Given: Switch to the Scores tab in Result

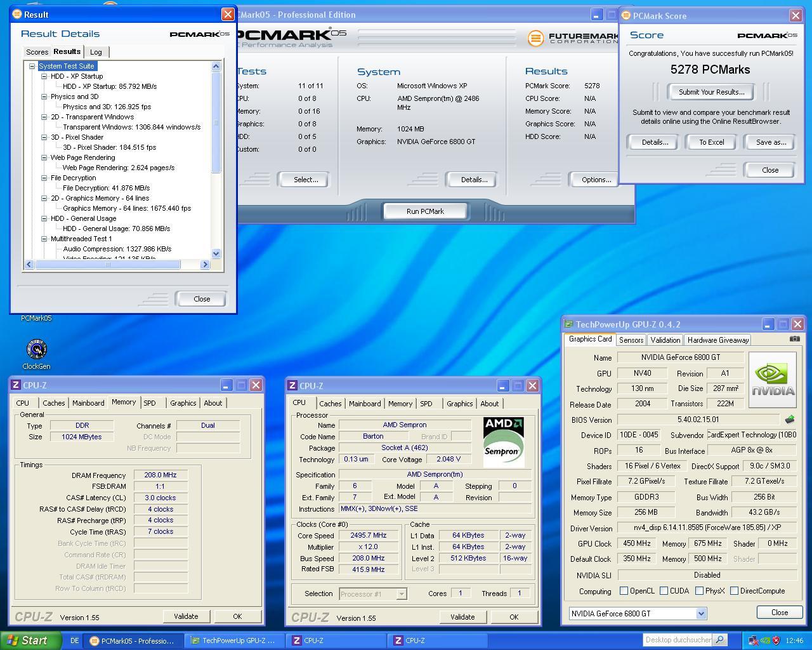Looking at the screenshot, I should 37,52.
